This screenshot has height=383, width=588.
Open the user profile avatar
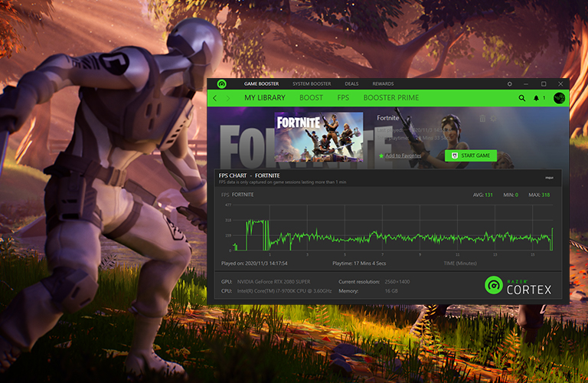click(x=559, y=98)
